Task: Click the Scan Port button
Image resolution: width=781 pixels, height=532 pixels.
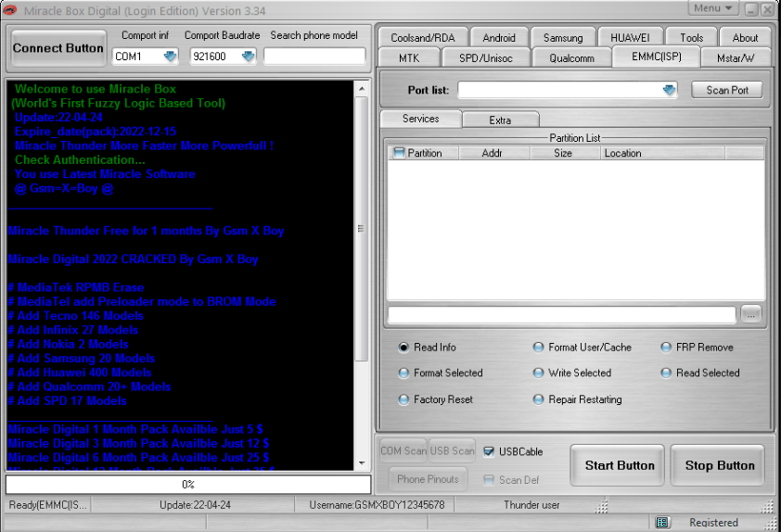Action: [x=726, y=90]
